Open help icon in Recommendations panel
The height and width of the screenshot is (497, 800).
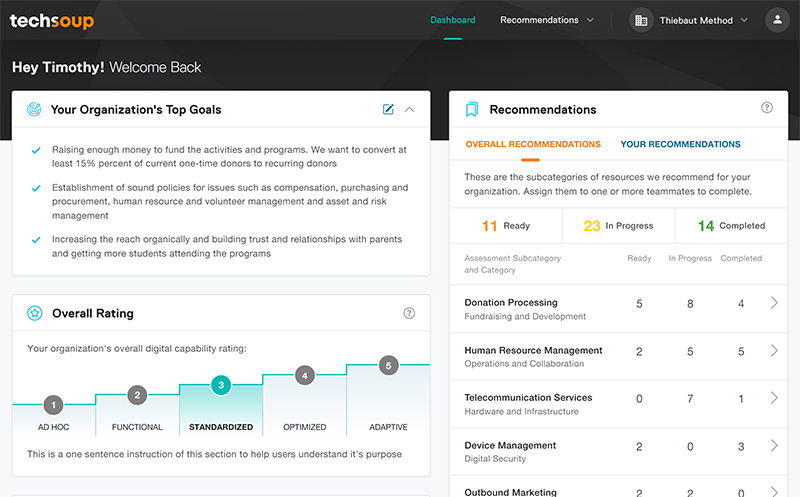[767, 108]
